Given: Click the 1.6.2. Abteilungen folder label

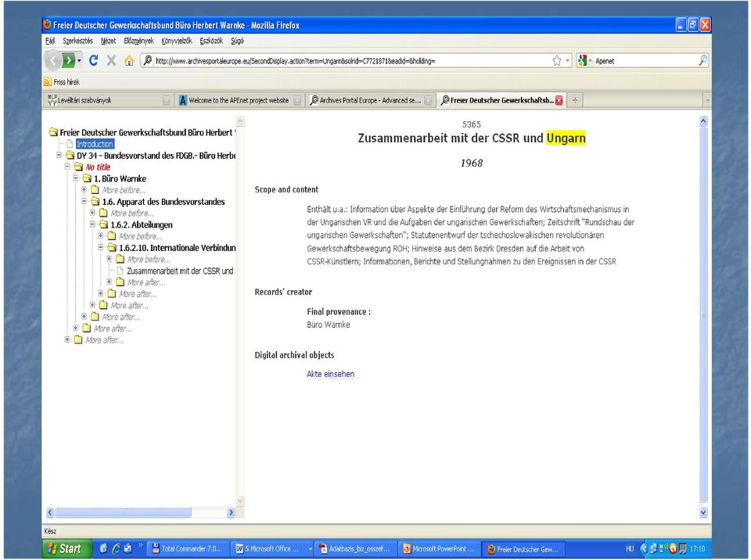Looking at the screenshot, I should tap(142, 224).
